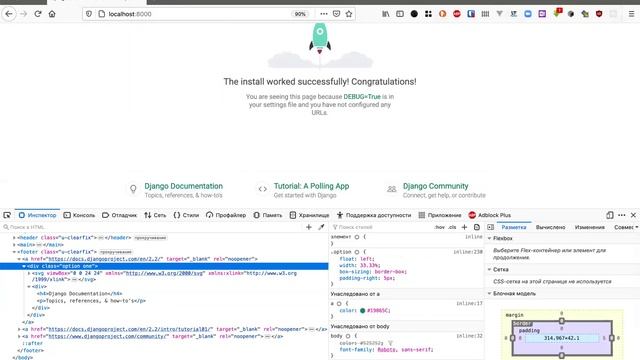Toggle print media simulation icon

[477, 227]
